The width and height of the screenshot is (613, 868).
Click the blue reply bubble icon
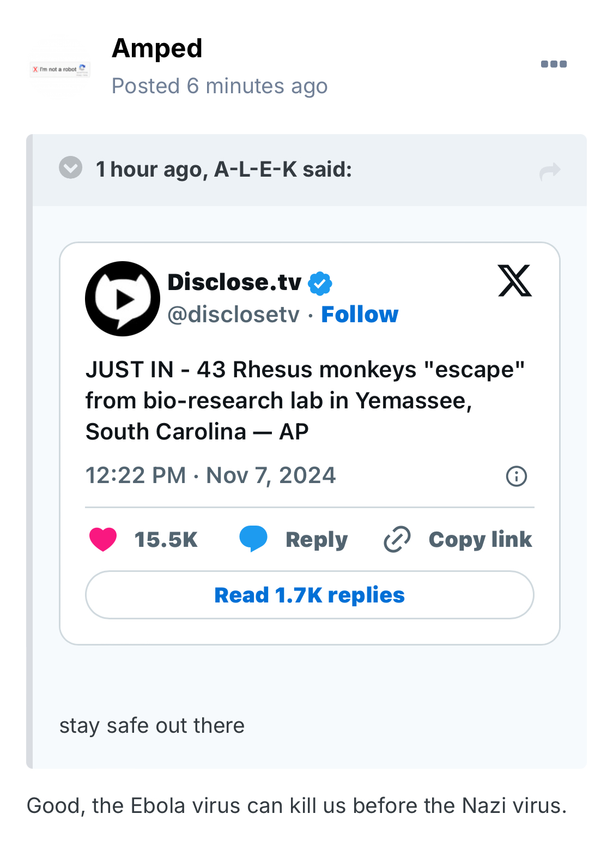click(253, 539)
